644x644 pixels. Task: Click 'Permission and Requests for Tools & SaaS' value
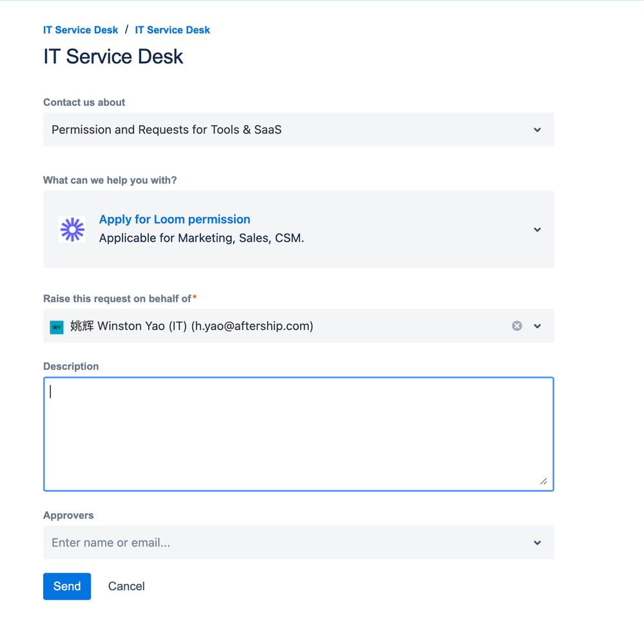point(166,130)
